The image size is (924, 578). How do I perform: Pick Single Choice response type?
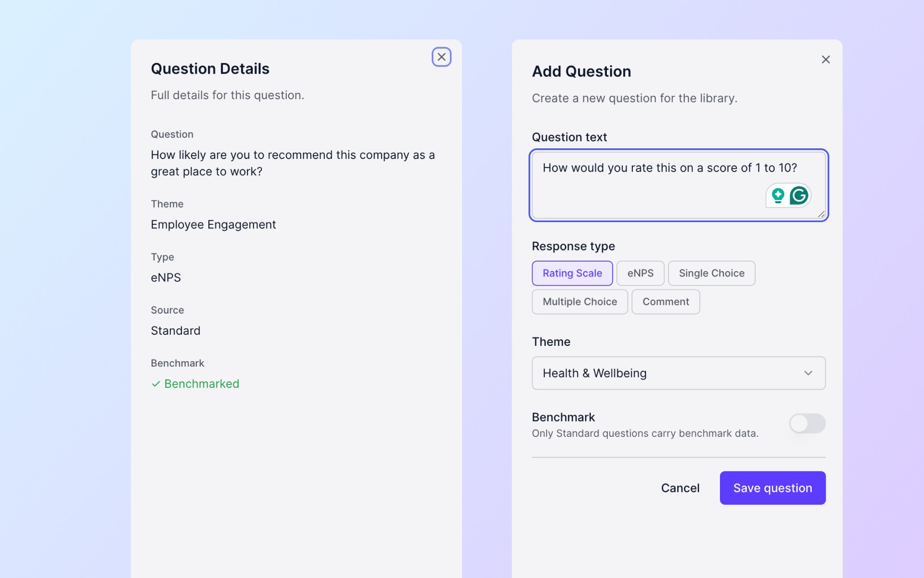pyautogui.click(x=711, y=273)
